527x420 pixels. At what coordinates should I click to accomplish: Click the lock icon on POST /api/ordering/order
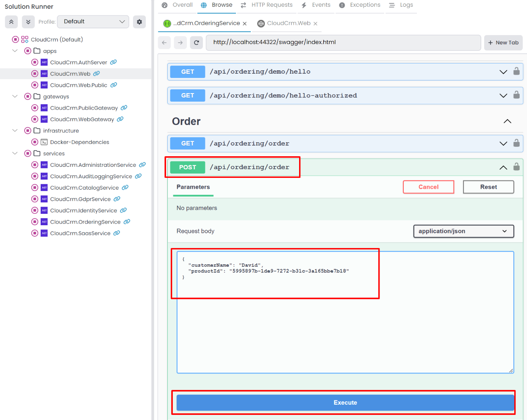tap(516, 167)
